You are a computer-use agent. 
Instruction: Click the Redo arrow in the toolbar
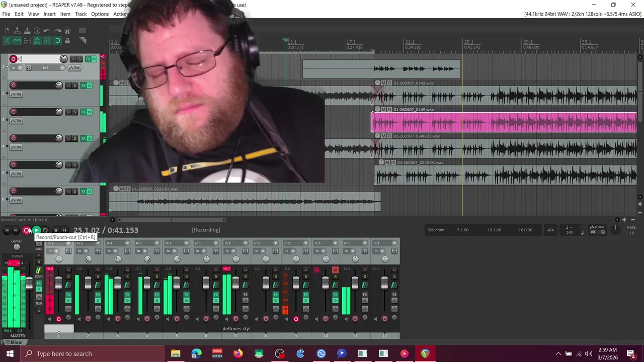pyautogui.click(x=57, y=31)
